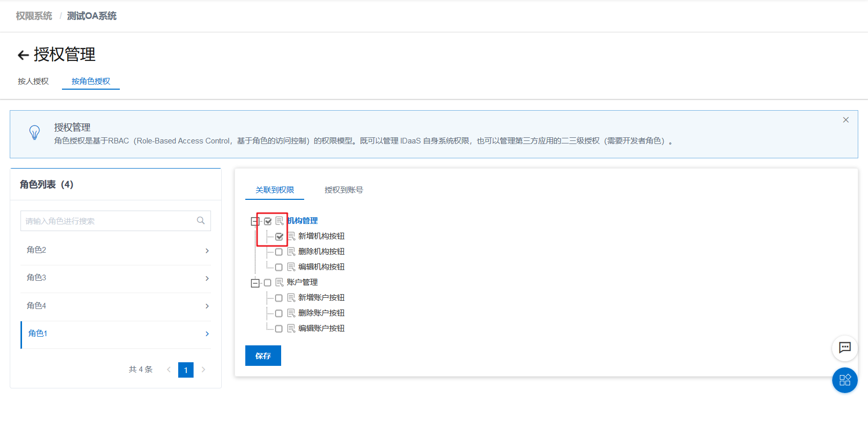Check the 编辑机构按钮 checkbox
Image resolution: width=868 pixels, height=434 pixels.
click(279, 267)
